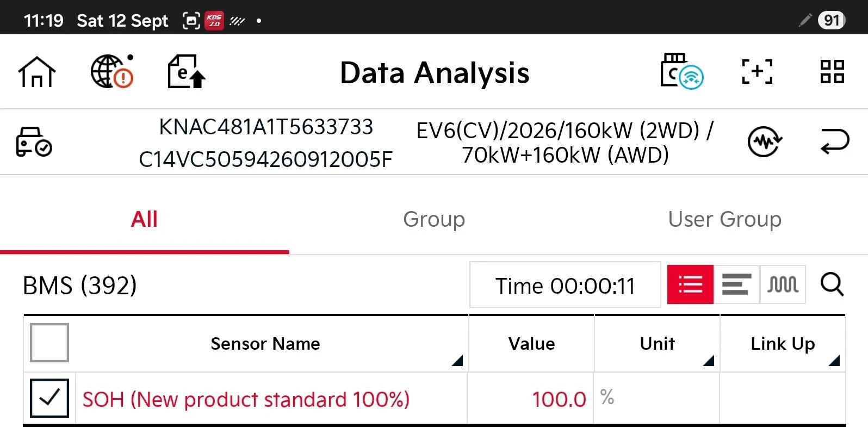Screen dimensions: 868x427
Task: Switch to bar chart view
Action: [x=736, y=284]
